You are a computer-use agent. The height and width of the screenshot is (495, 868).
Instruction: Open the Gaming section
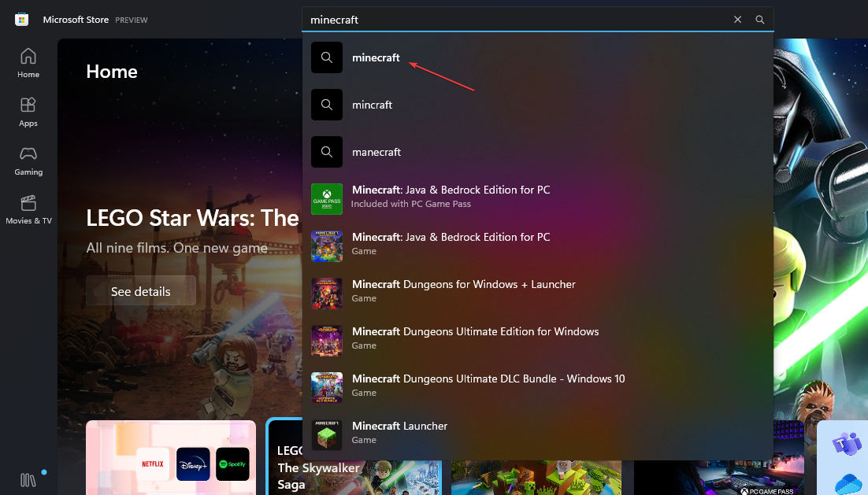pos(28,160)
